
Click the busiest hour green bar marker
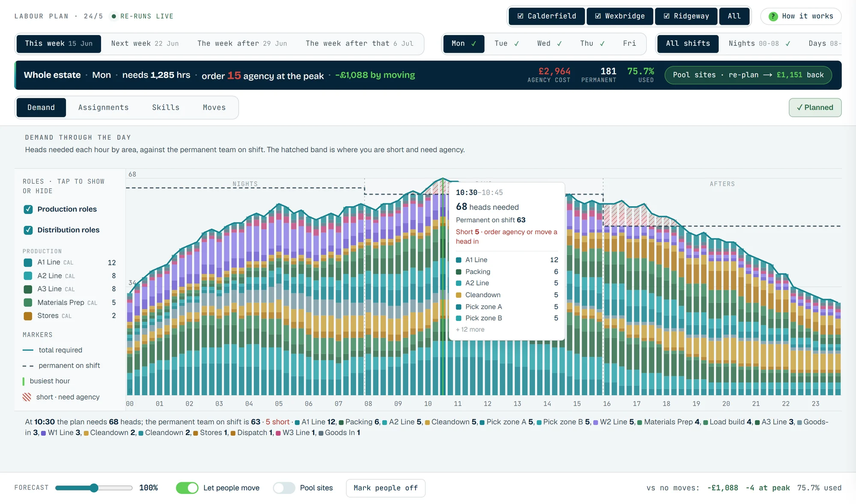(24, 381)
